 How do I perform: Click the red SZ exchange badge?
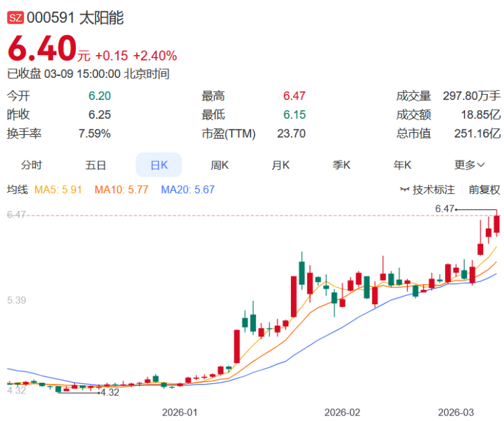pos(15,17)
